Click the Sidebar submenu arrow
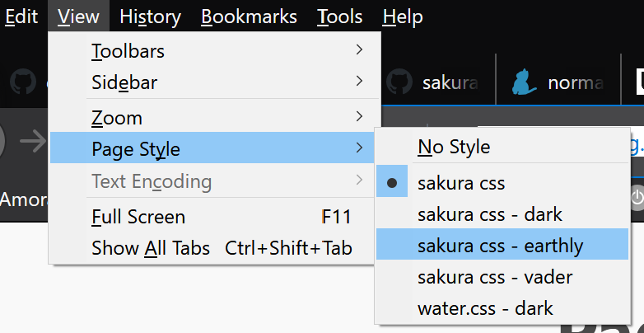644x333 pixels. tap(359, 81)
